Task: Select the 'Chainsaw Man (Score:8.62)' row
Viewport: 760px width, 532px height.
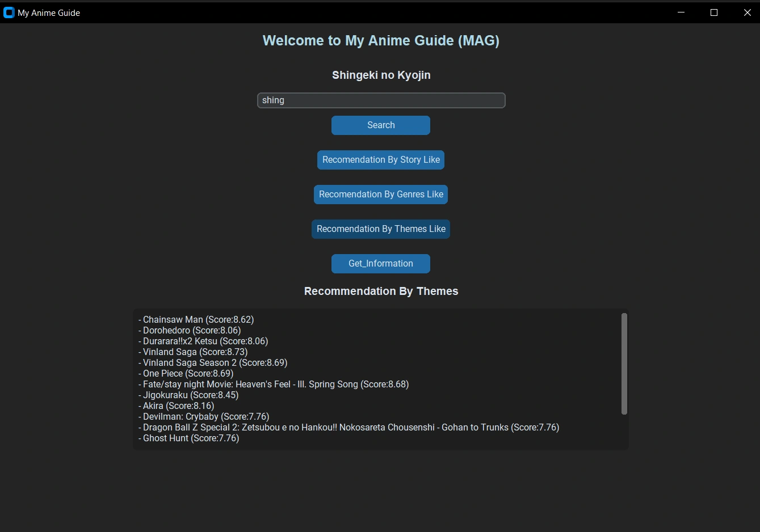Action: 196,320
